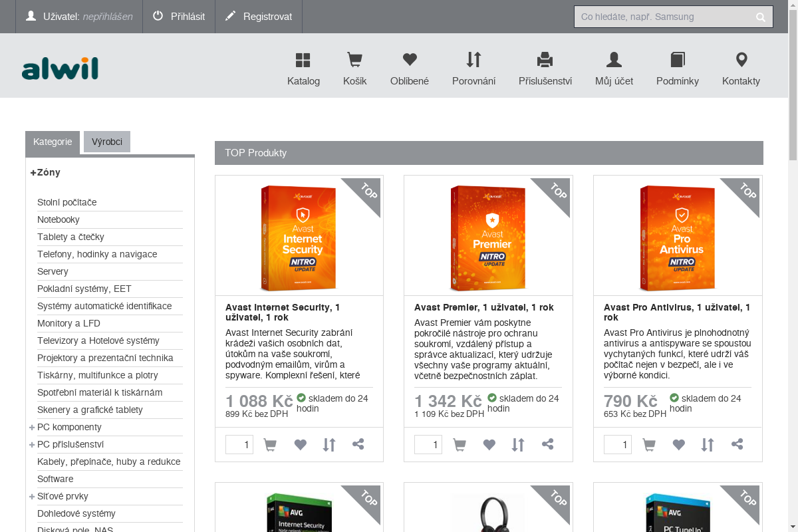Screen dimensions: 798x532
Task: Add Avast Premier to favorites
Action: pos(489,445)
